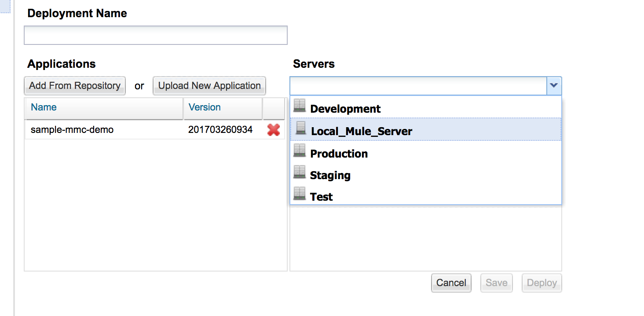Click the Staging server icon
This screenshot has height=316, width=644.
click(300, 173)
